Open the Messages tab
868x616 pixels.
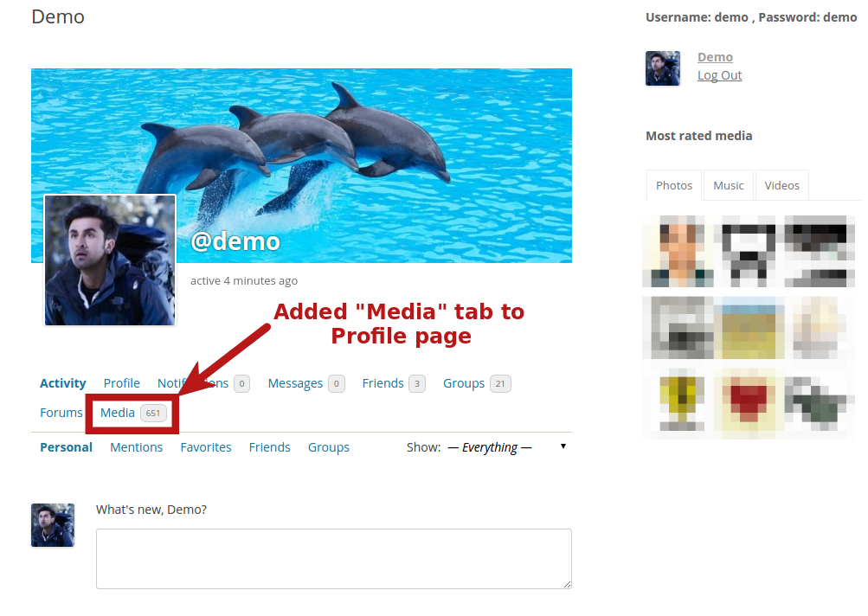(x=295, y=383)
